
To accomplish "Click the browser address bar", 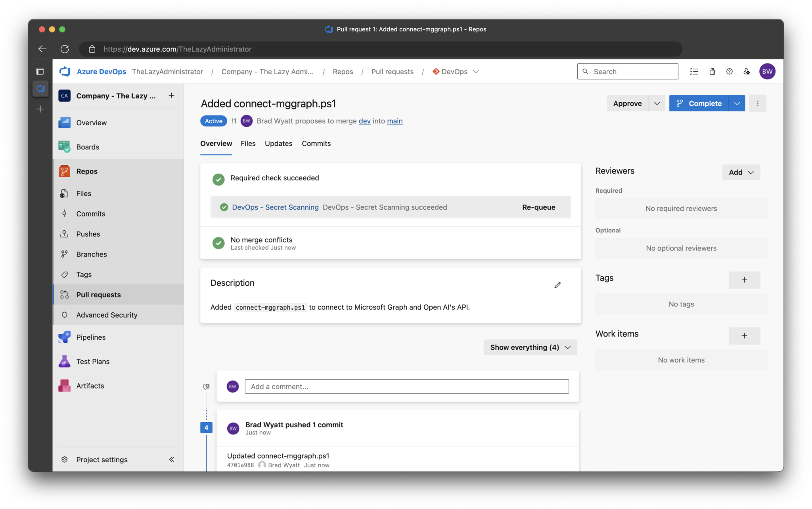I will click(381, 49).
